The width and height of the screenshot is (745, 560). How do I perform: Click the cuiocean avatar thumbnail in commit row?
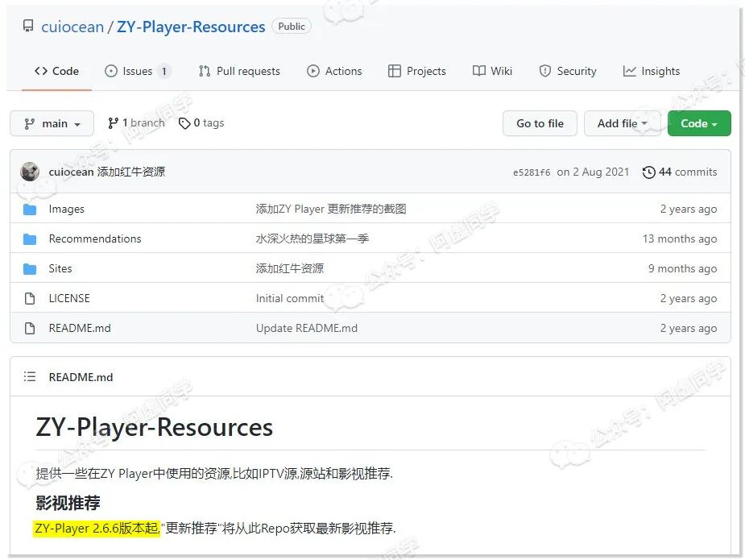click(30, 172)
